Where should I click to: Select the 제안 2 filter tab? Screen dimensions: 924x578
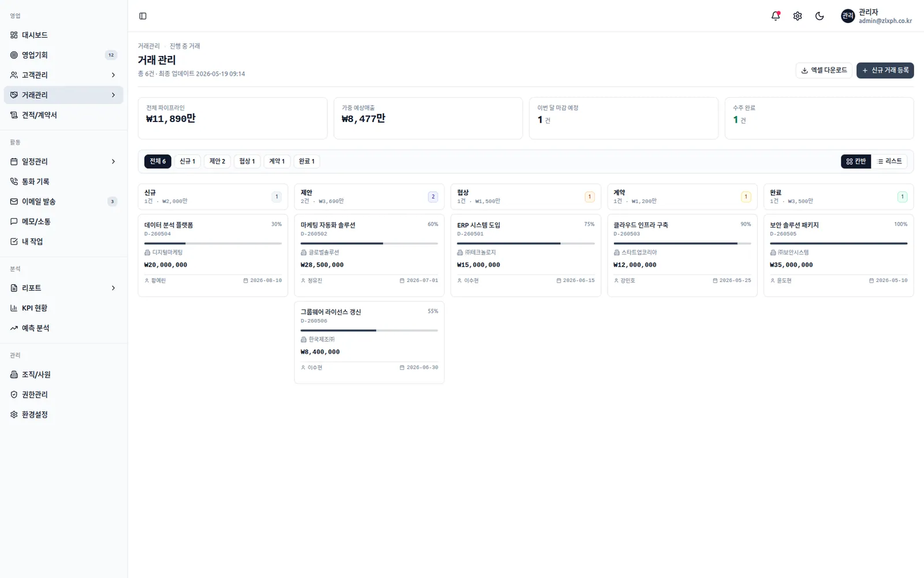[x=217, y=161]
